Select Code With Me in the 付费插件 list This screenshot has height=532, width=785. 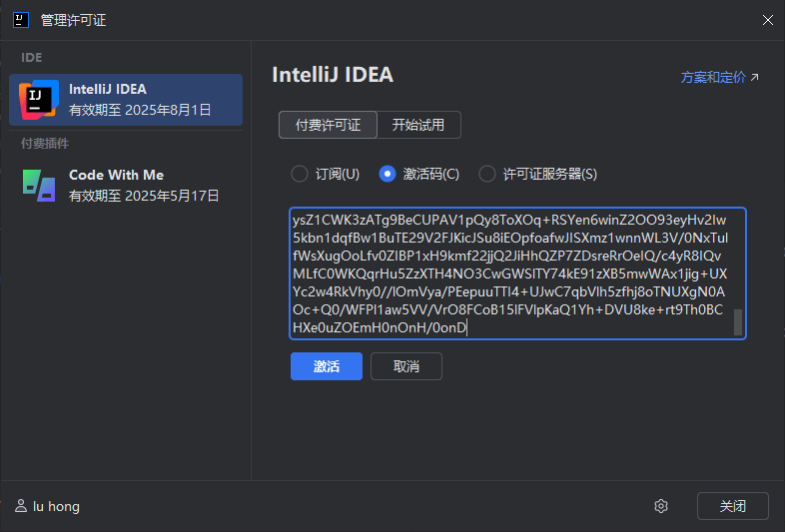coord(126,186)
